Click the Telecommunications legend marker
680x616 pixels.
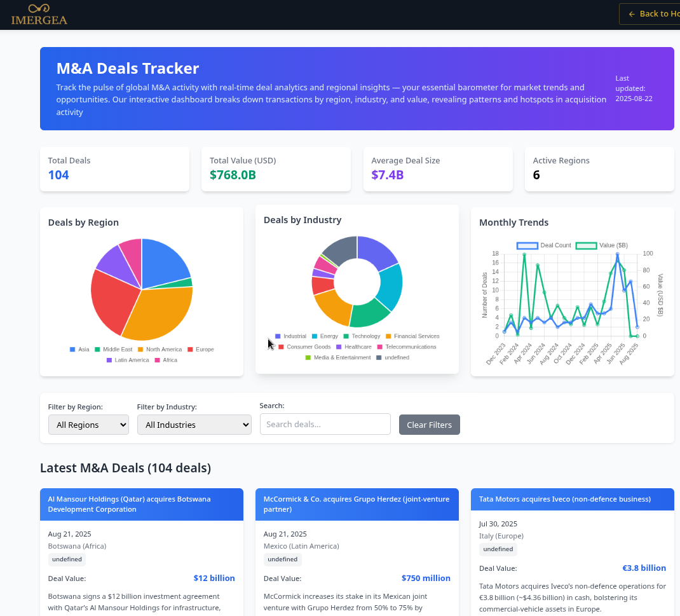379,347
